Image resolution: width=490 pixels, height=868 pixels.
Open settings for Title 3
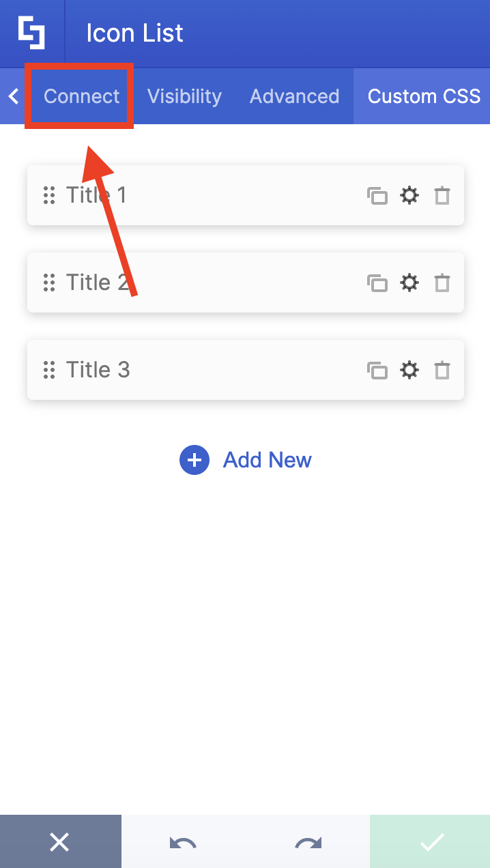(409, 370)
